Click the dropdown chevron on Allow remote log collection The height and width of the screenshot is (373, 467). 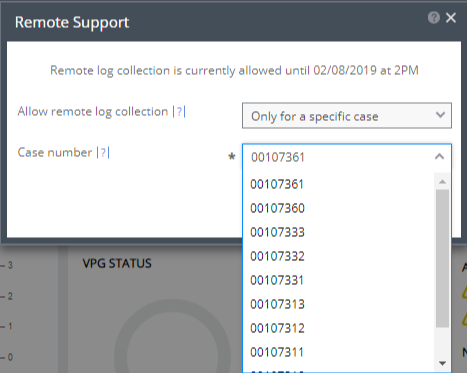(440, 115)
